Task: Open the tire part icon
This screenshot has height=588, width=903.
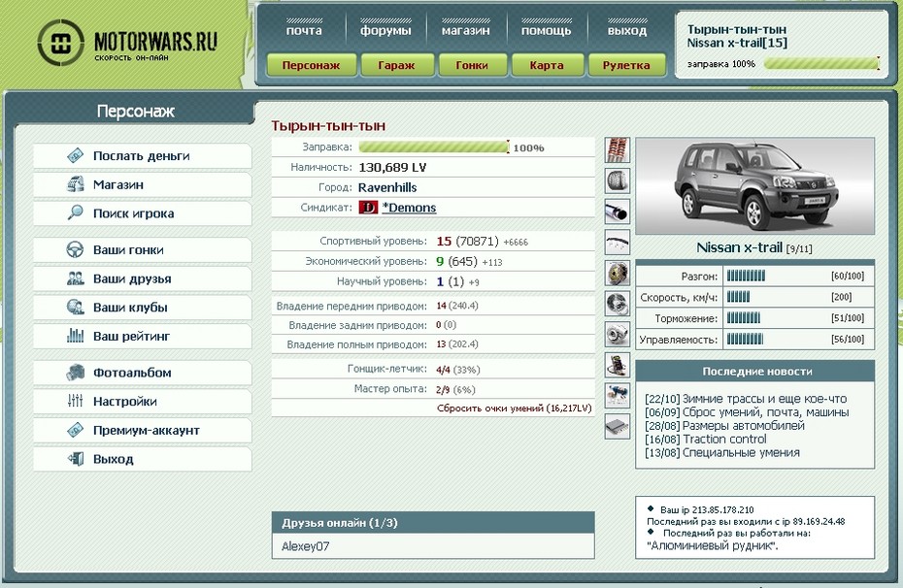Action: (617, 180)
